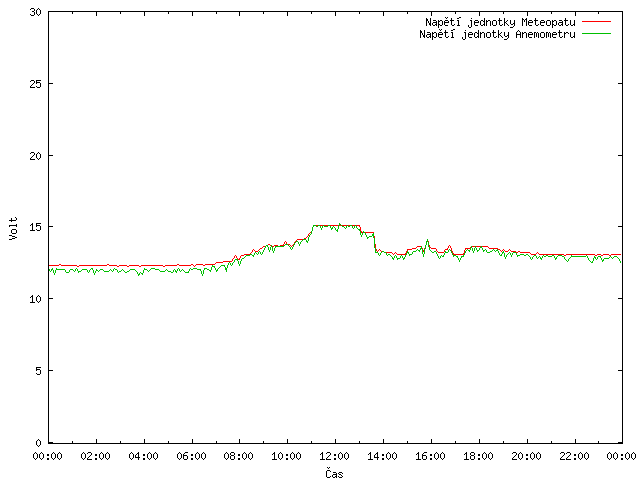Click the x-axis time label 22:00
640x480 pixels.
tap(574, 456)
